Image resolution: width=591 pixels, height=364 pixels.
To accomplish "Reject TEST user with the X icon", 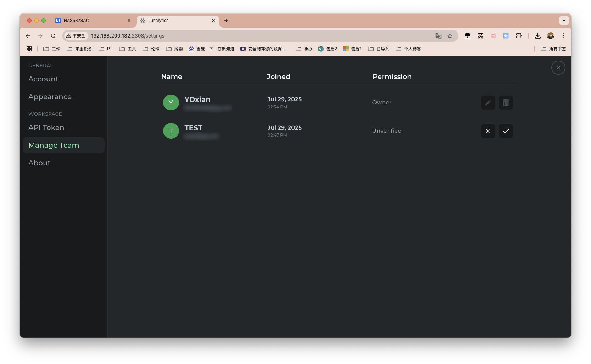I will [x=488, y=131].
